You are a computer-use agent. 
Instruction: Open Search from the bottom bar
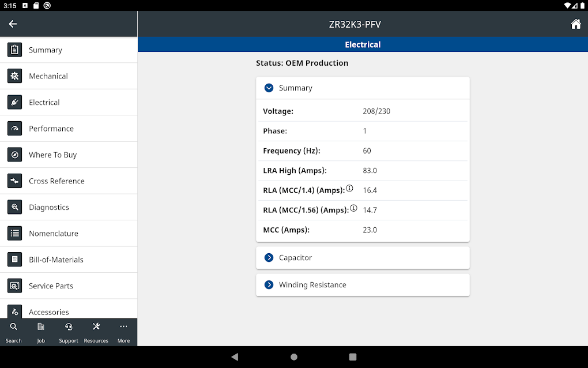click(x=13, y=332)
